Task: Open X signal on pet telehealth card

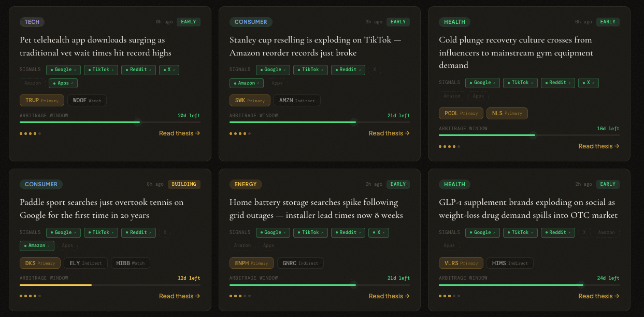Action: (x=169, y=70)
